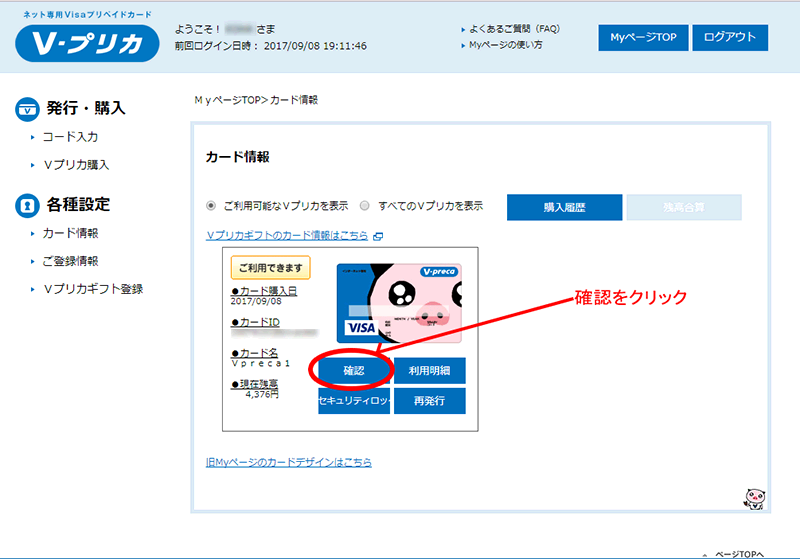This screenshot has height=559, width=800.
Task: Click the balance value 4,376円
Action: point(262,394)
